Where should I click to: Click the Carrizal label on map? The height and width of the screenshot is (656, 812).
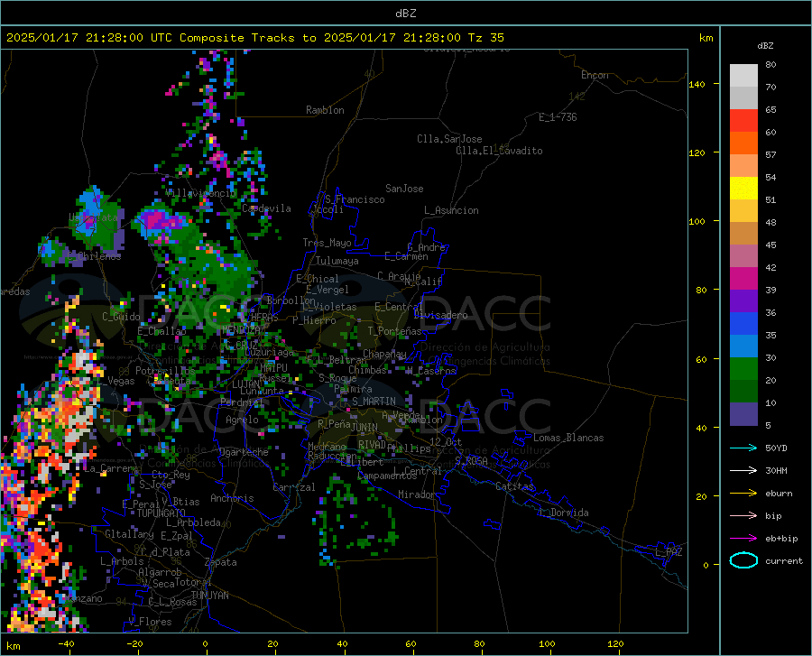click(294, 487)
